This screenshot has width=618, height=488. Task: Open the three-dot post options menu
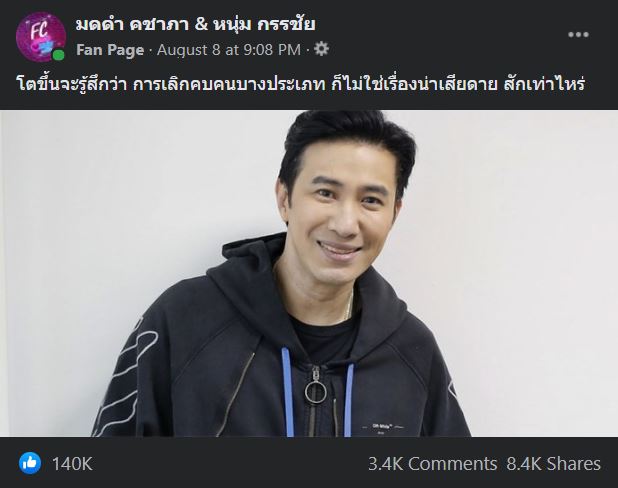[x=578, y=35]
